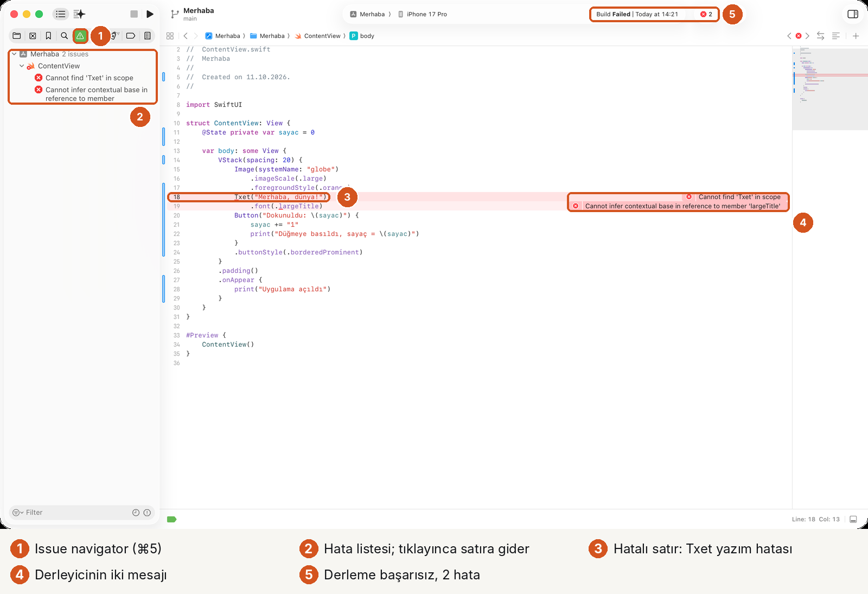Viewport: 868px width, 594px height.
Task: Click the minimap code overview
Action: [829, 89]
